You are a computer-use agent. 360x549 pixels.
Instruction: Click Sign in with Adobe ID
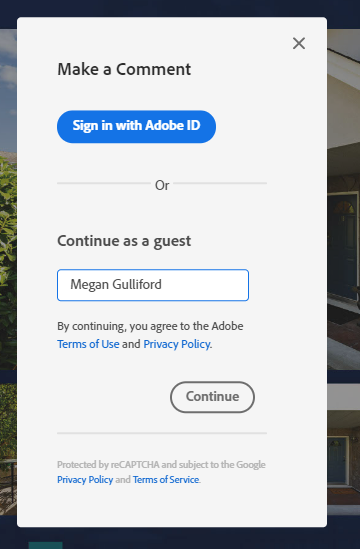point(136,126)
